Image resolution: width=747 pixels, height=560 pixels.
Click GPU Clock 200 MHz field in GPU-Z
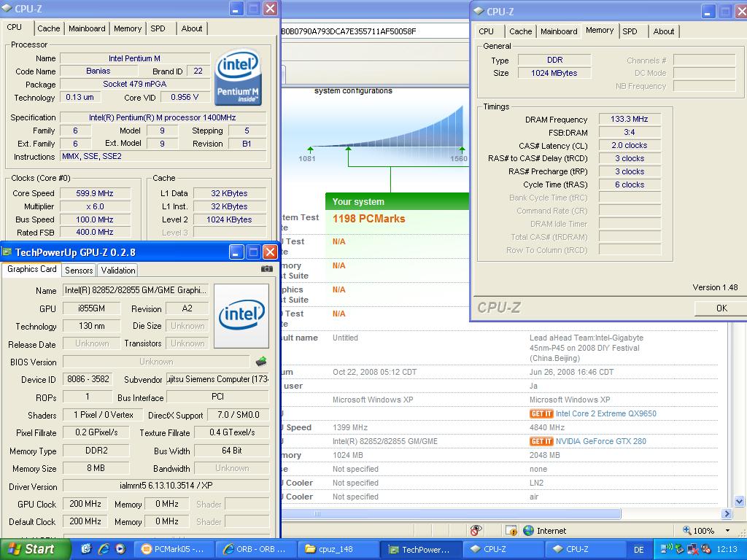coord(85,504)
